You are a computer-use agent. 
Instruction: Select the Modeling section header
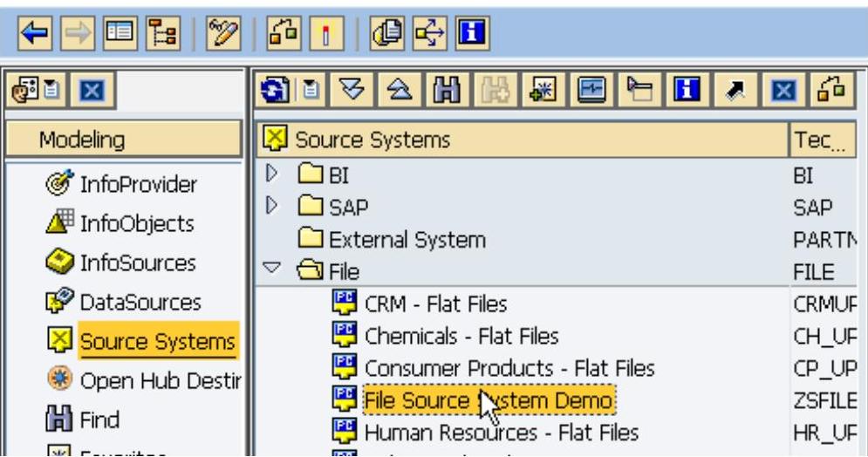click(x=124, y=140)
